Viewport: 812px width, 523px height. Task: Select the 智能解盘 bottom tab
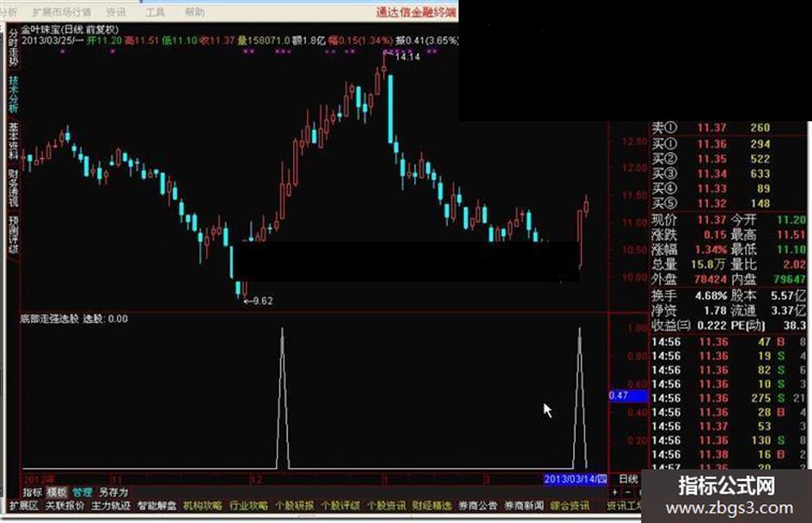click(x=157, y=505)
